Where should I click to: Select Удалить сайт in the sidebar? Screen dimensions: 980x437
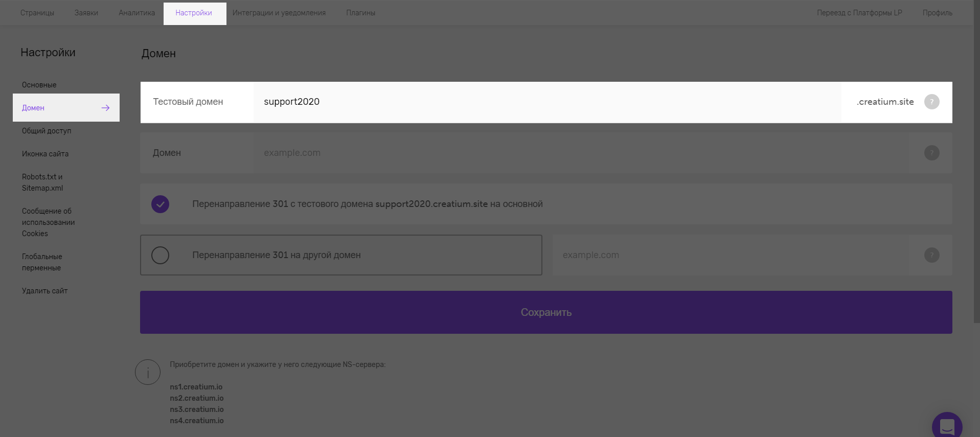44,291
